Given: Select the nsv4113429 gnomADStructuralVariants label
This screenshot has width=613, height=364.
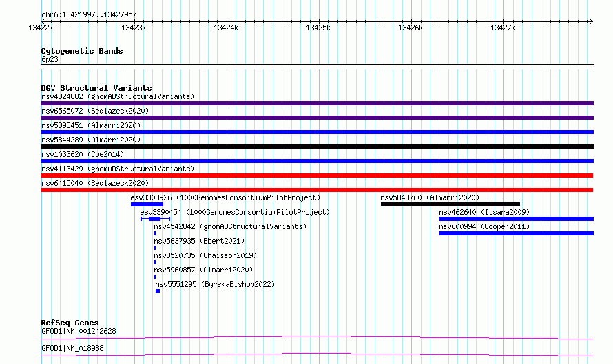Looking at the screenshot, I should (118, 169).
